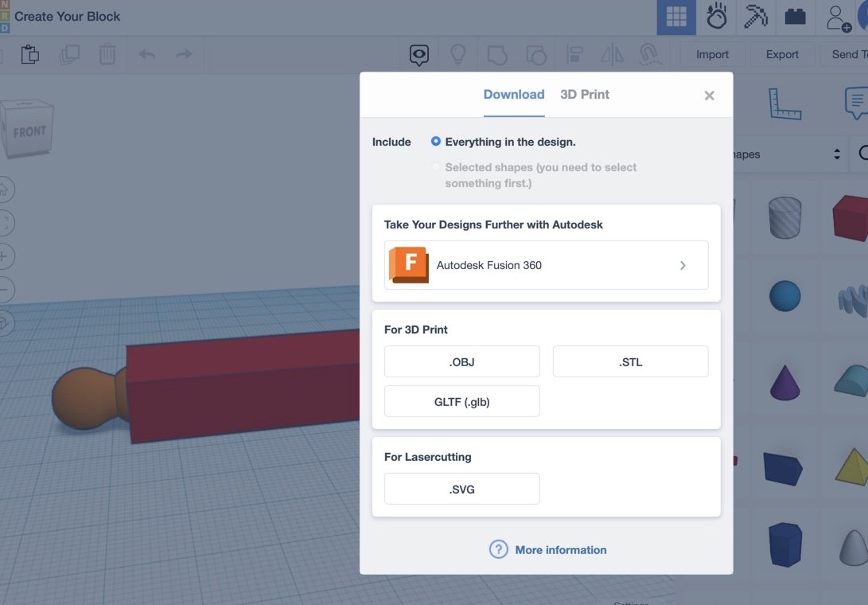
Task: Download the design as .STL
Action: point(630,361)
